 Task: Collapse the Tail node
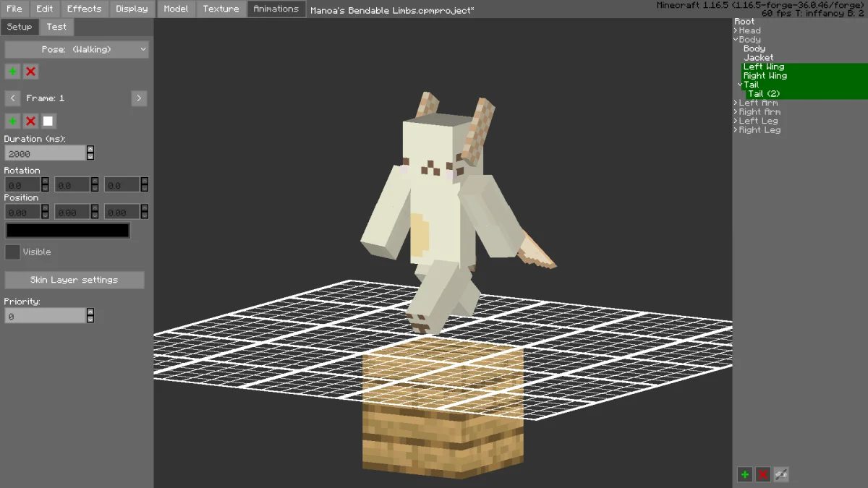(740, 85)
